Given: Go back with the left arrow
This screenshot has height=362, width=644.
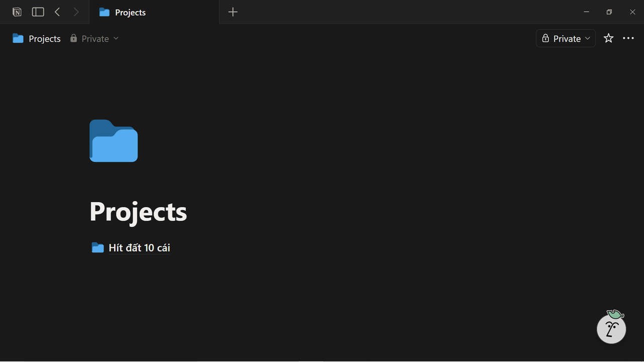Looking at the screenshot, I should point(57,12).
